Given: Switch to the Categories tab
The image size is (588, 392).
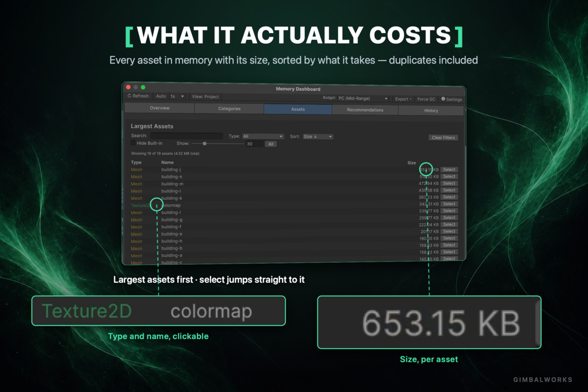Looking at the screenshot, I should click(229, 109).
